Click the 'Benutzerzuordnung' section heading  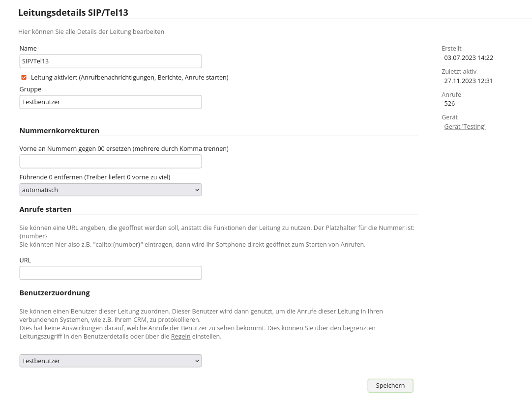[55, 293]
